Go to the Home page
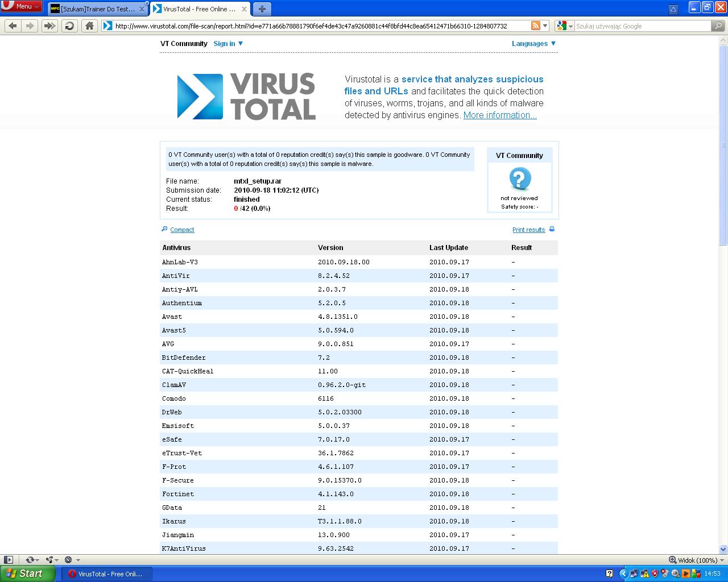The image size is (728, 582). click(x=89, y=26)
